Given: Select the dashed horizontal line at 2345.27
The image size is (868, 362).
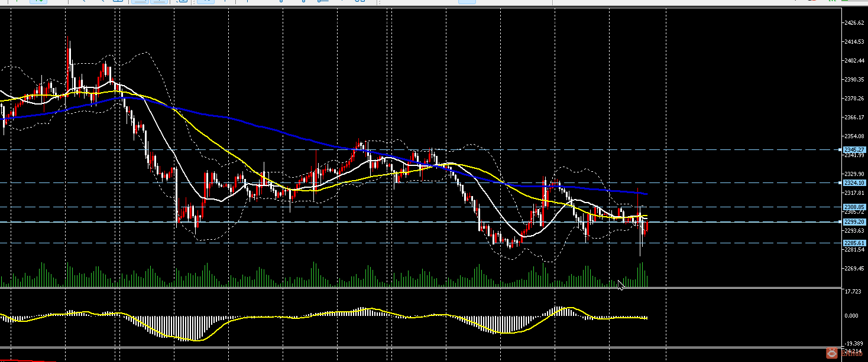Looking at the screenshot, I should [420, 150].
